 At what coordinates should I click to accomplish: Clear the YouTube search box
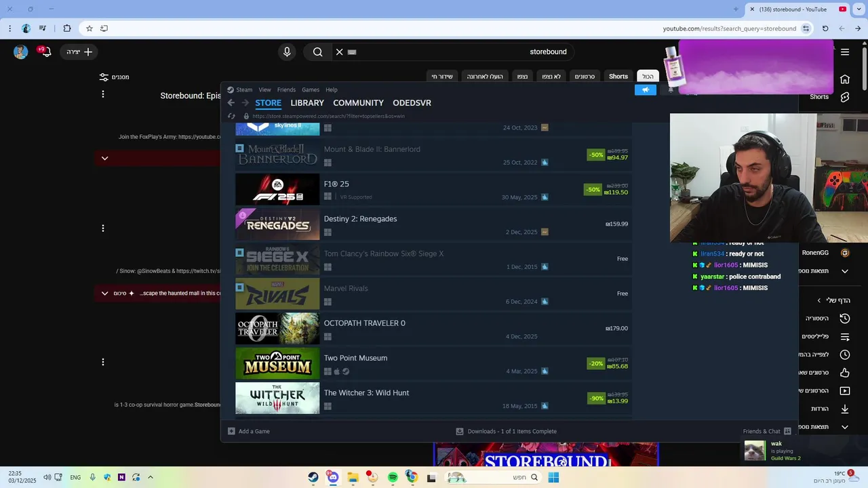pos(339,52)
